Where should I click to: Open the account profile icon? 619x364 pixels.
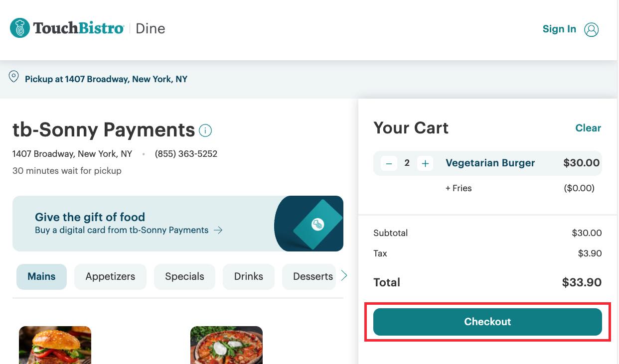click(592, 29)
